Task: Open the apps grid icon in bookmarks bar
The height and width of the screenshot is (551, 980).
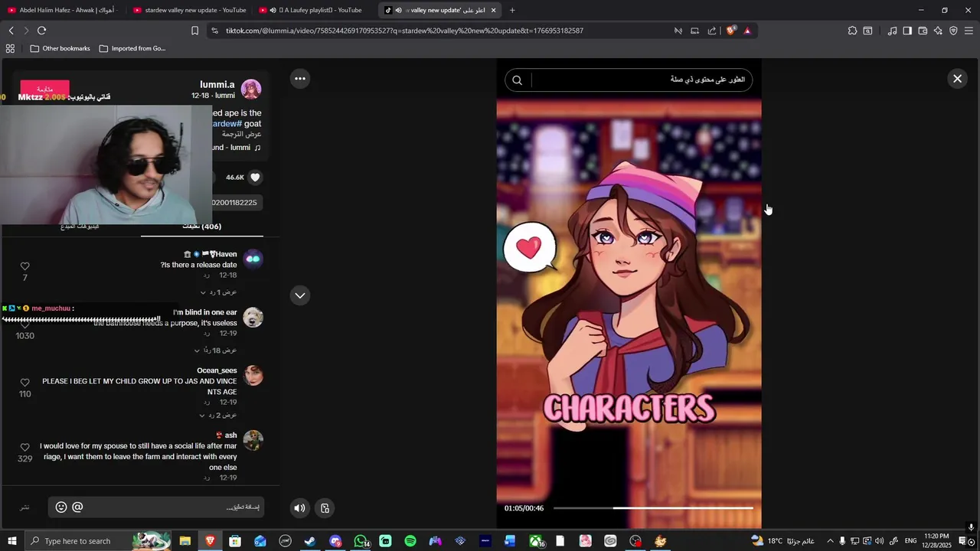Action: click(x=10, y=48)
